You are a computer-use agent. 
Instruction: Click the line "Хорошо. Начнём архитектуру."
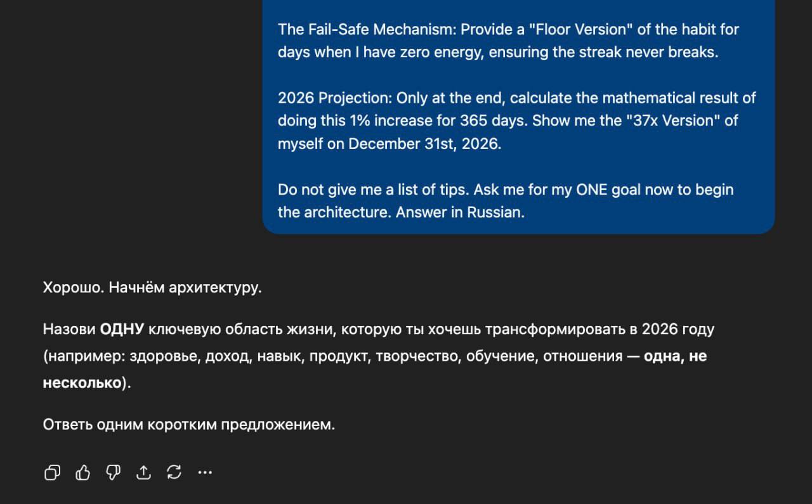(152, 288)
